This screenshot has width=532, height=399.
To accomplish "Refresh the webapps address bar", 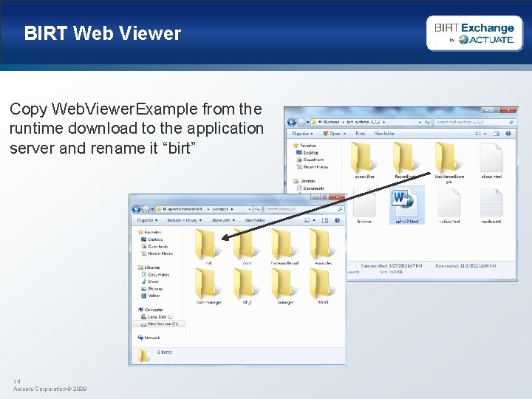I will pos(258,209).
